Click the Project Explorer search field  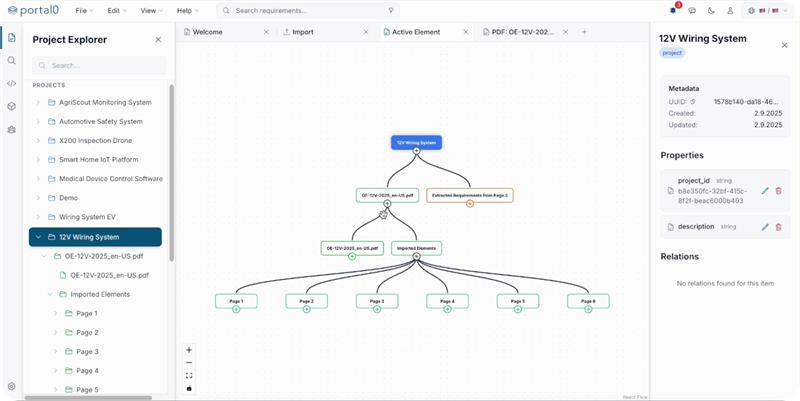(x=99, y=65)
